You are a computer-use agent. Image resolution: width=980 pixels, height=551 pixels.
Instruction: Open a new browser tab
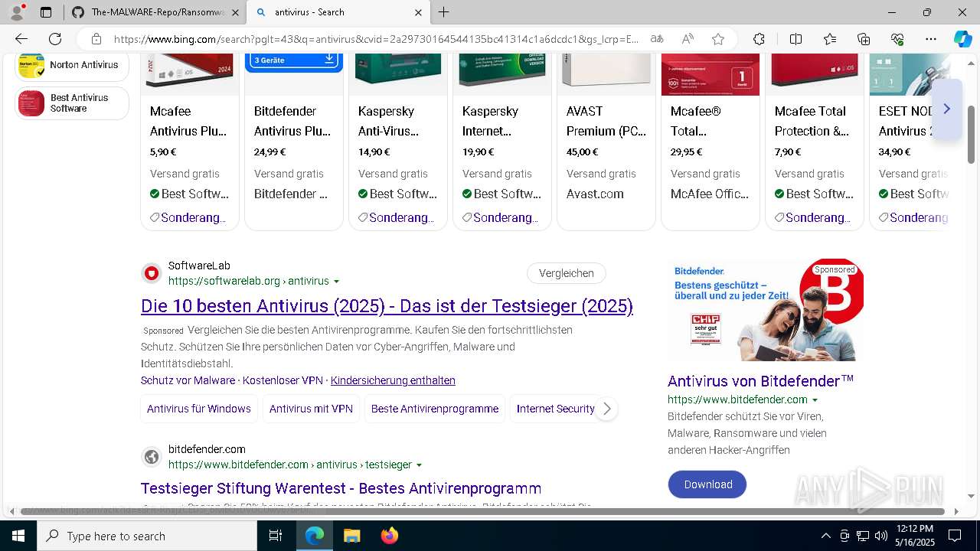click(444, 12)
